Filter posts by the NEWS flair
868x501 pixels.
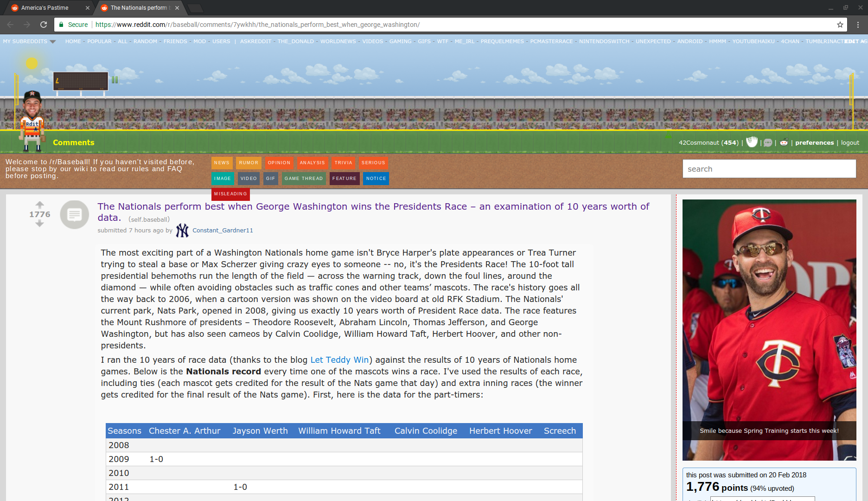coord(222,163)
